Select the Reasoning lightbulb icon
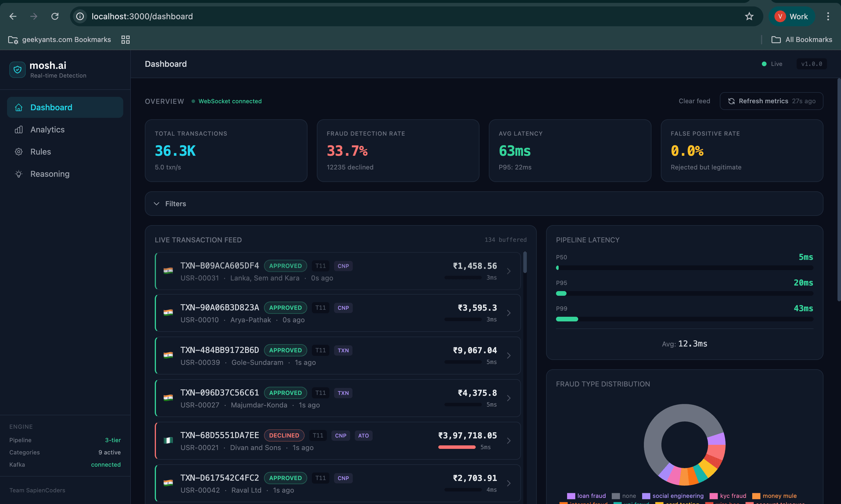Viewport: 841px width, 504px height. pyautogui.click(x=19, y=174)
